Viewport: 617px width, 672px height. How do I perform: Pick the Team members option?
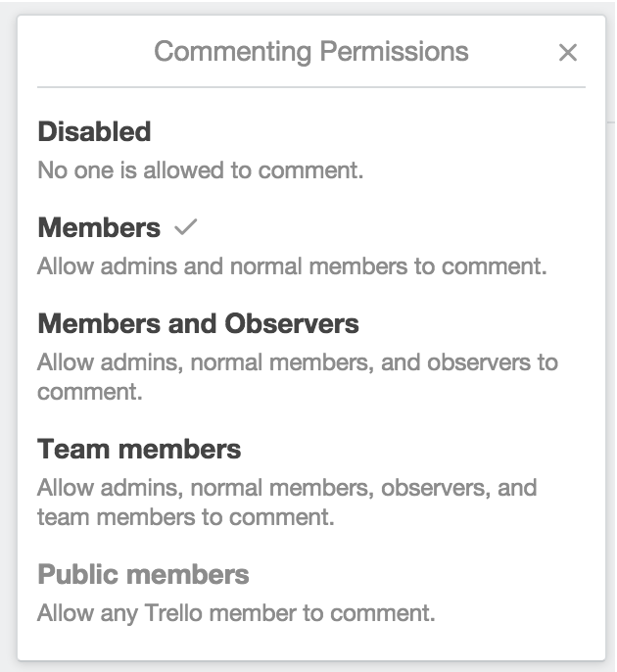tap(139, 450)
